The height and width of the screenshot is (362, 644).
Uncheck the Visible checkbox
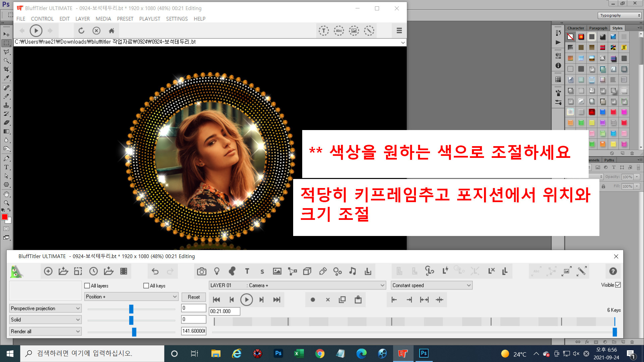618,285
